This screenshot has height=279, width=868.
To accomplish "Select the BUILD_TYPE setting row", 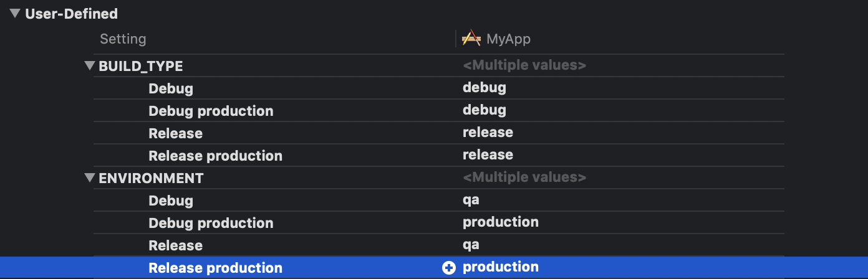I will (x=140, y=66).
